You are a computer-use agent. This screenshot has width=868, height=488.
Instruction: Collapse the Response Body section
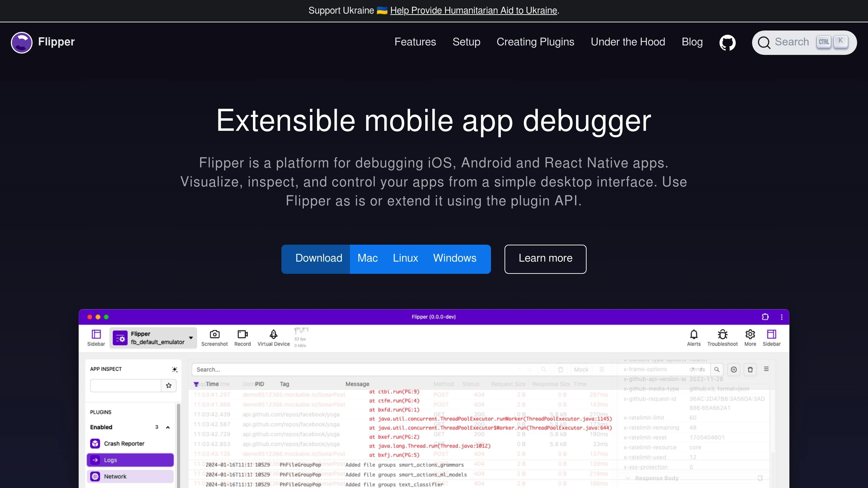coord(628,478)
